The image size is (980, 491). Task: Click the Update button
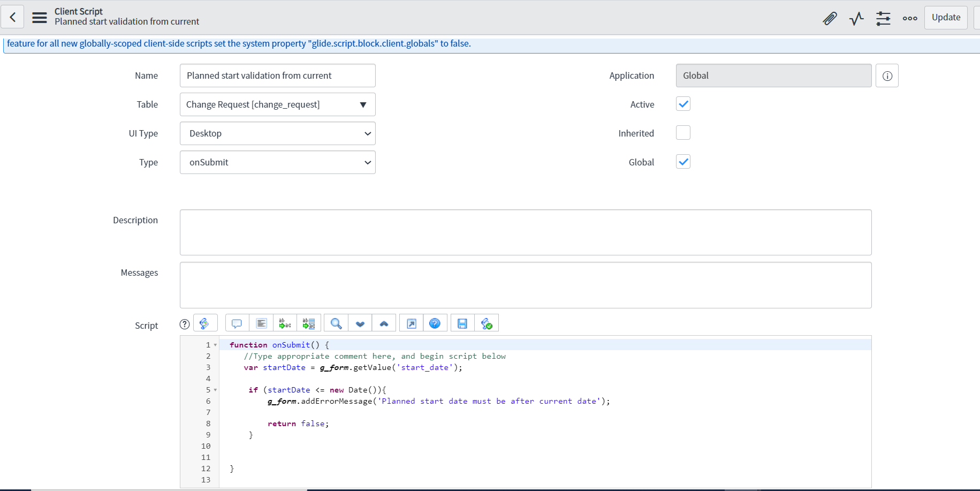(946, 18)
